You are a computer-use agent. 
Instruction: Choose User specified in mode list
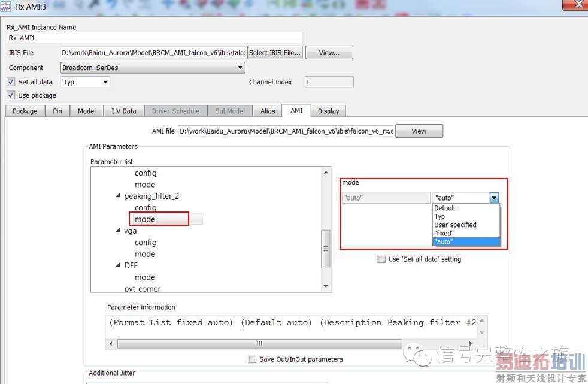pos(466,225)
